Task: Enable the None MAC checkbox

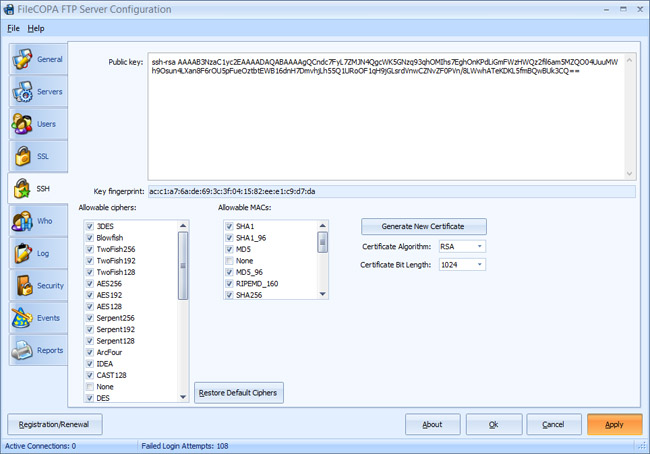Action: coord(229,261)
